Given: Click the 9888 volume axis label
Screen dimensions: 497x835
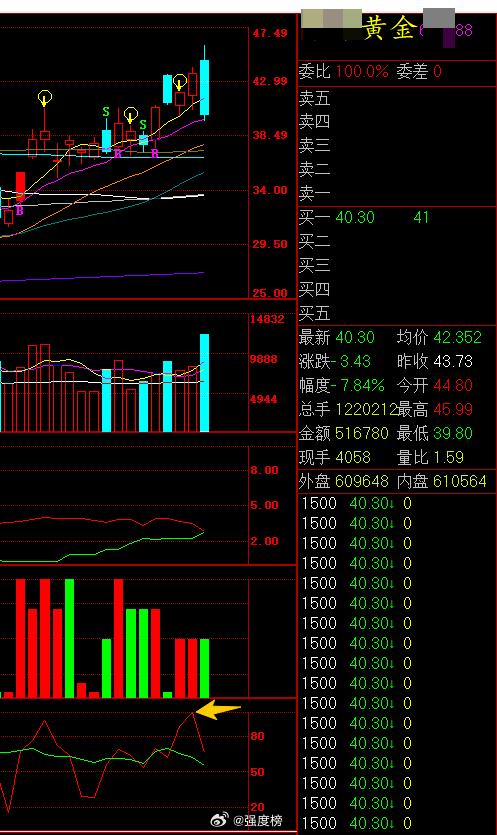Looking at the screenshot, I should [x=264, y=359].
